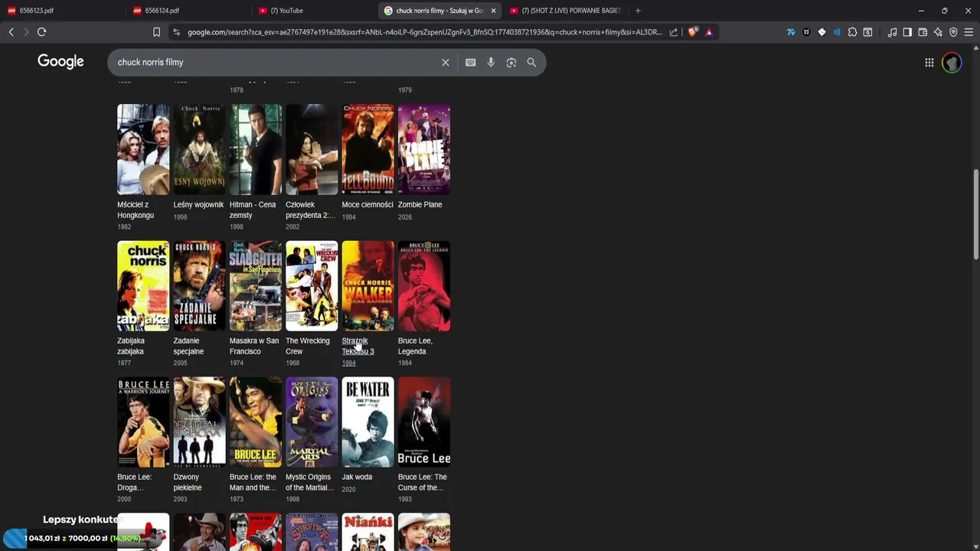Open Hitman - Cena zemsty poster
This screenshot has height=551, width=980.
(256, 149)
